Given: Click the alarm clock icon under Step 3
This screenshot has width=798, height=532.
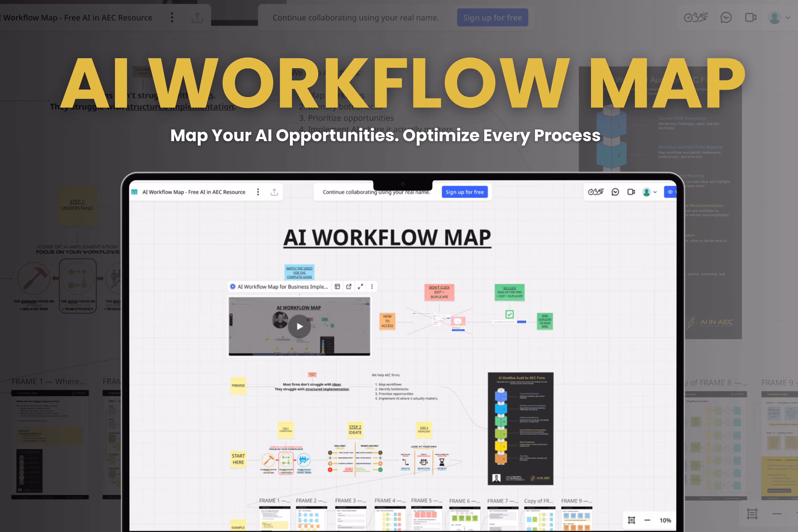Looking at the screenshot, I should (x=424, y=462).
